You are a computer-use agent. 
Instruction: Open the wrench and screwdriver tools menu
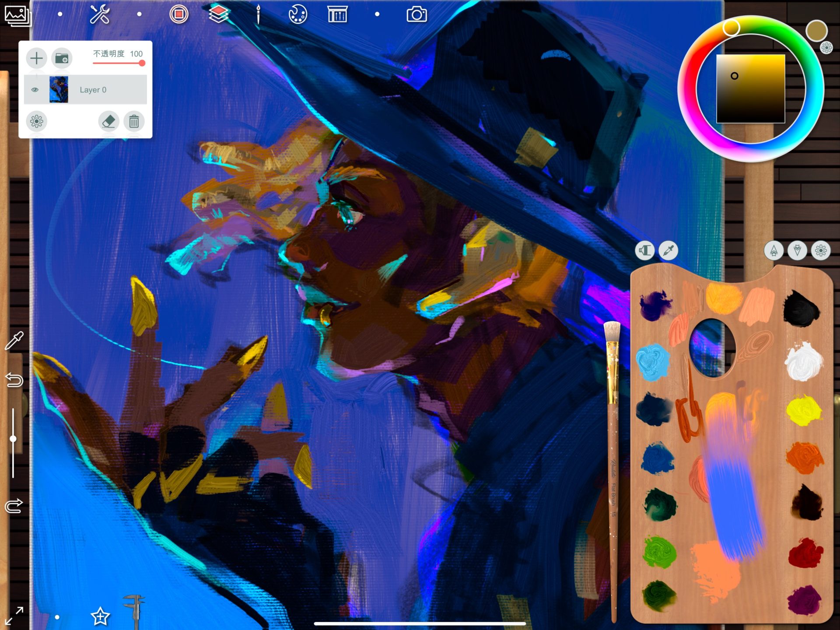click(x=99, y=14)
